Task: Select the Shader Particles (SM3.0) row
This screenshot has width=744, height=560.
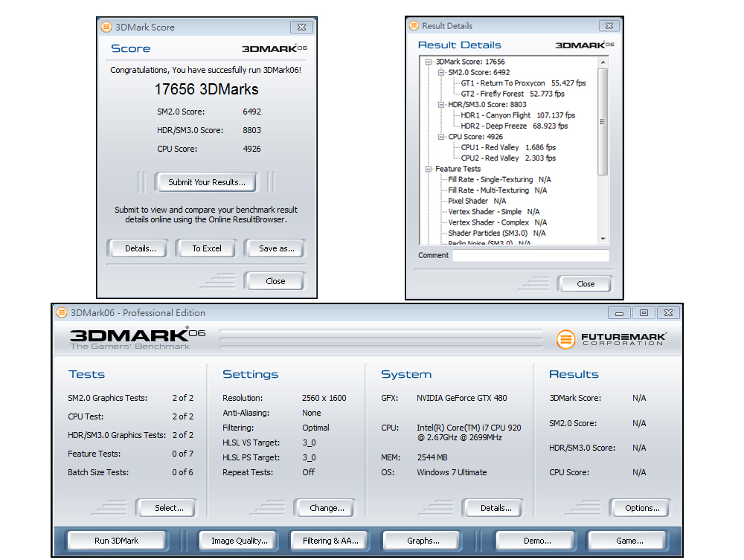Action: [497, 234]
